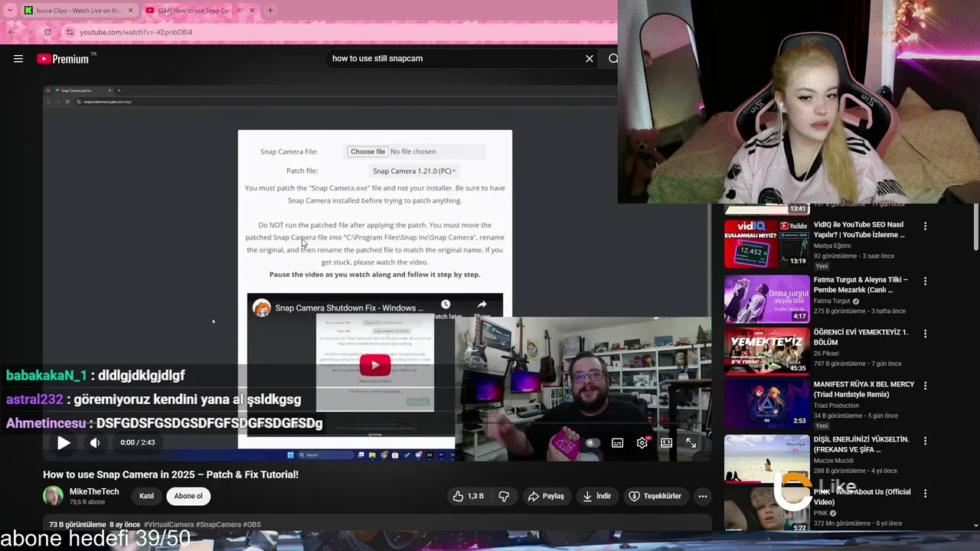Open the player settings gear
Image resolution: width=980 pixels, height=551 pixels.
(642, 442)
